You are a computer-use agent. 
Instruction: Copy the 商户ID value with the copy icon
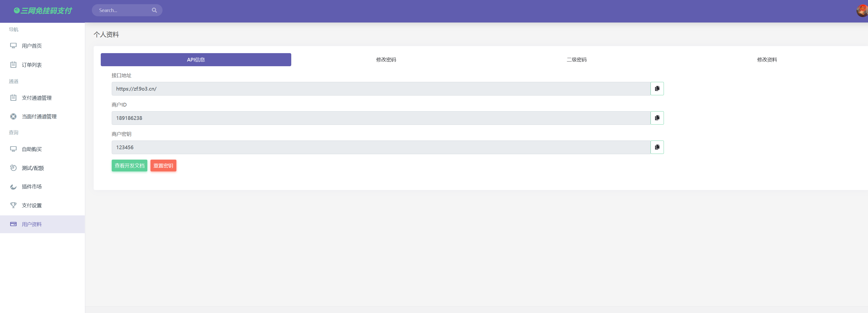[x=657, y=118]
